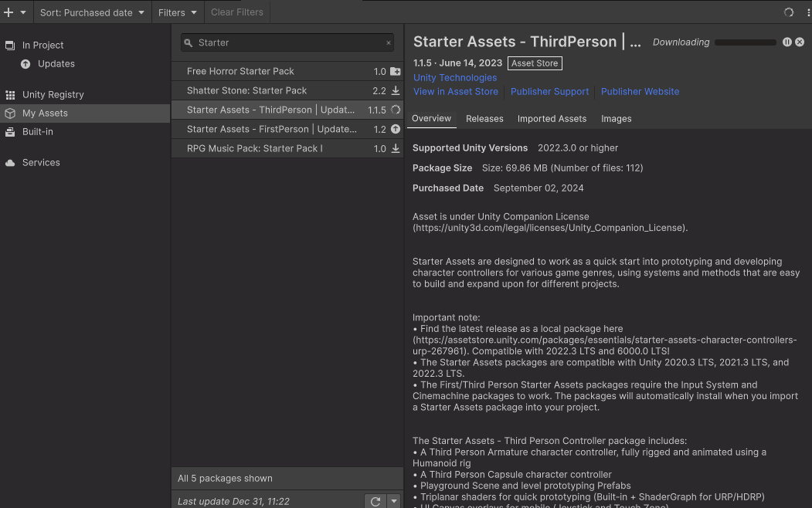Screen dimensions: 812x508
Task: Expand the refresh options dropdown arrow
Action: (394, 501)
